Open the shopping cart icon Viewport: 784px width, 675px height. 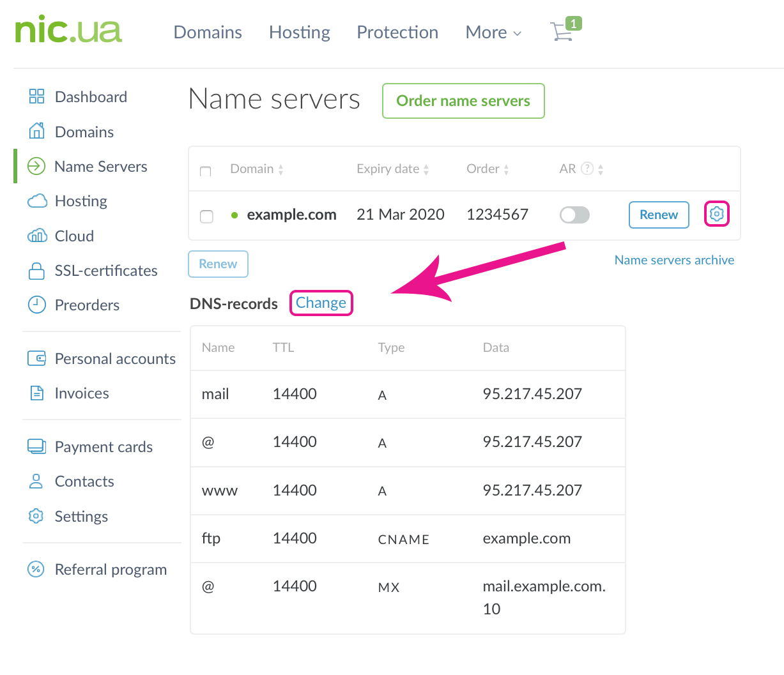click(562, 31)
